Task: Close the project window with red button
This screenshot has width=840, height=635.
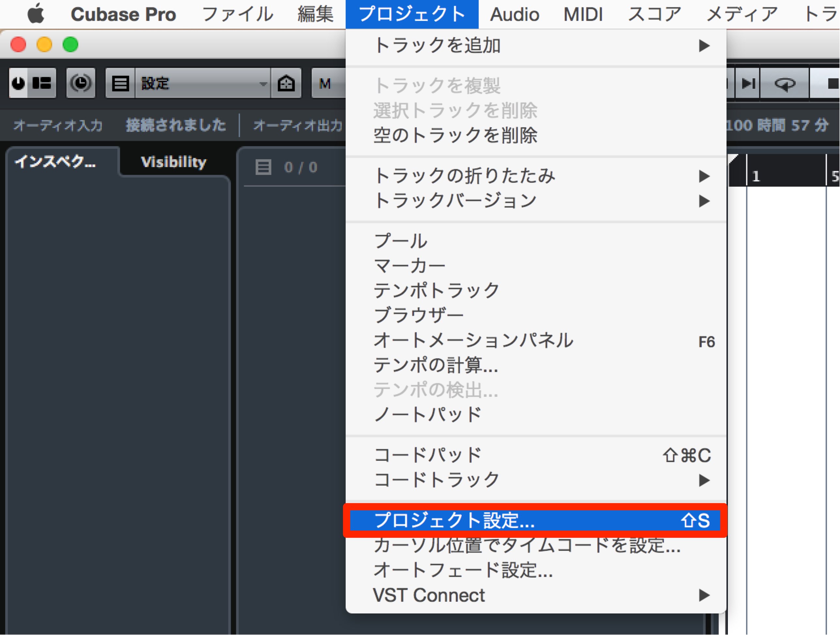Action: click(18, 44)
